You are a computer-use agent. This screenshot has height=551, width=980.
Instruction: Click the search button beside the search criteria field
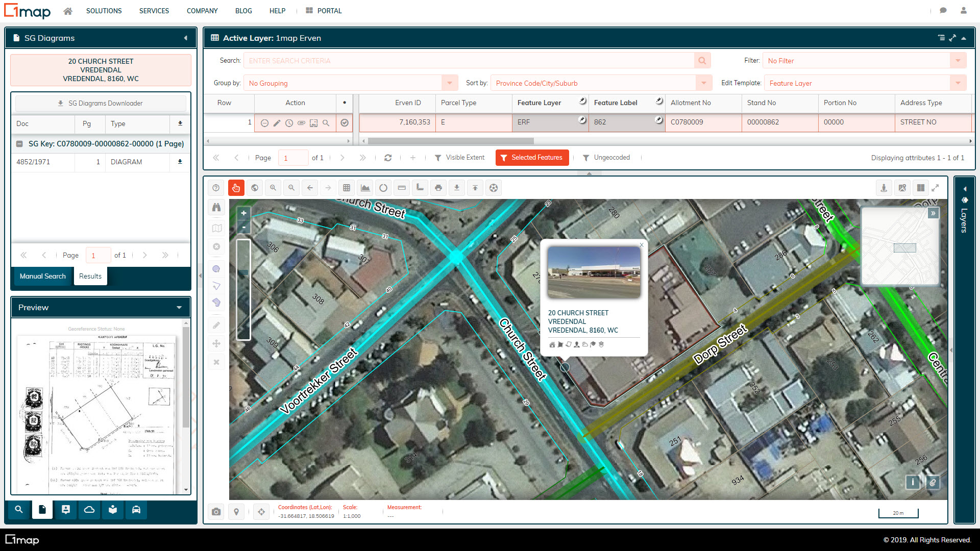tap(702, 61)
